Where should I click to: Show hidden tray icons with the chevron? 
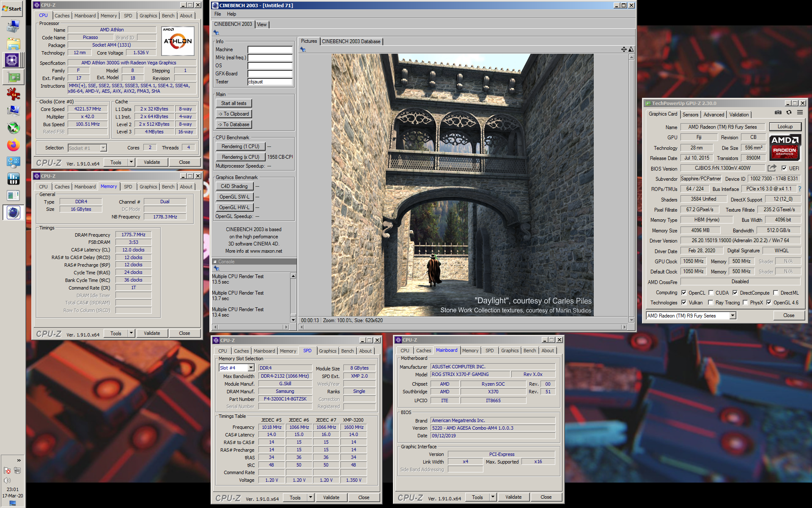[x=19, y=460]
